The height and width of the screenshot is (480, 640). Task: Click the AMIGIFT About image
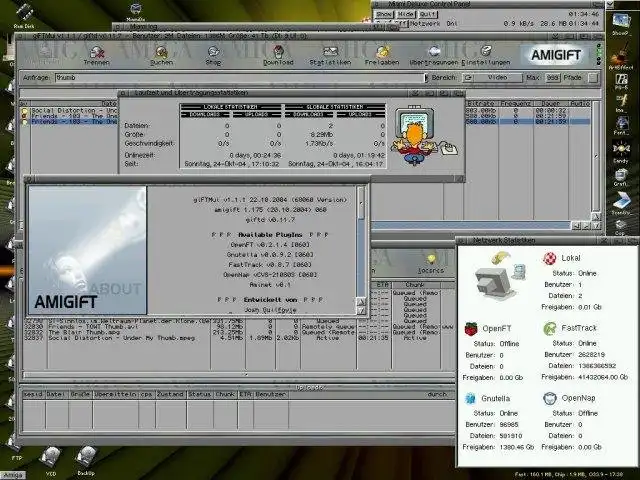point(87,250)
